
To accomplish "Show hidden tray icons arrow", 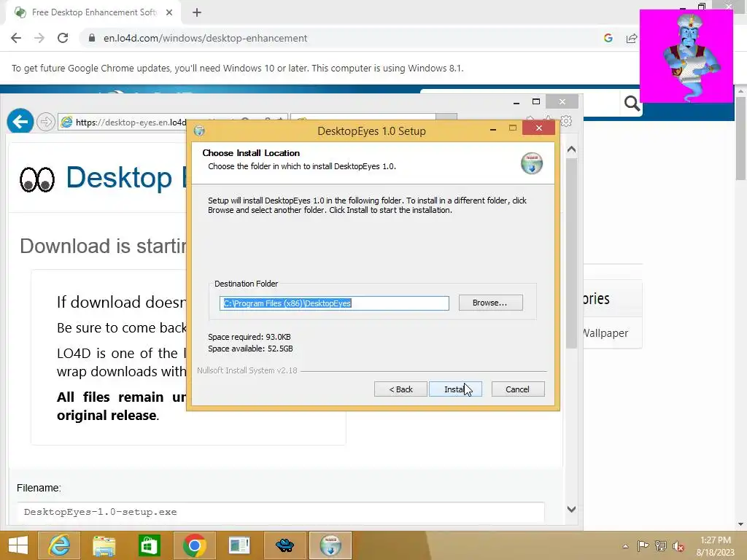I will (625, 546).
